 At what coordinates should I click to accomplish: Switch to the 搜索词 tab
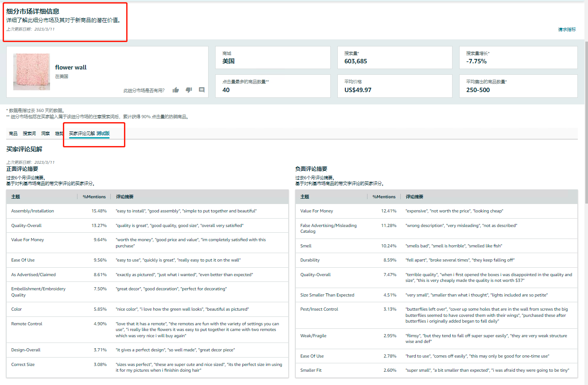click(x=29, y=133)
